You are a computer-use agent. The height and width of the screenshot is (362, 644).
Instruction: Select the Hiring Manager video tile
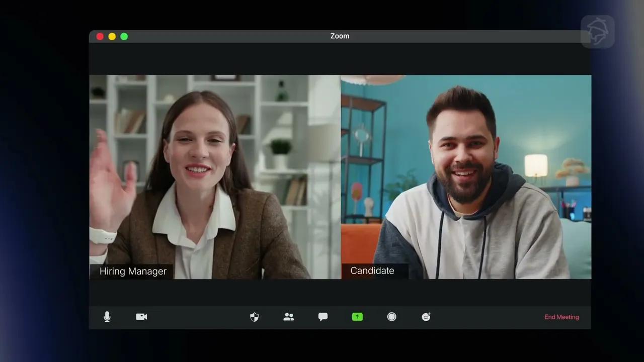point(215,177)
